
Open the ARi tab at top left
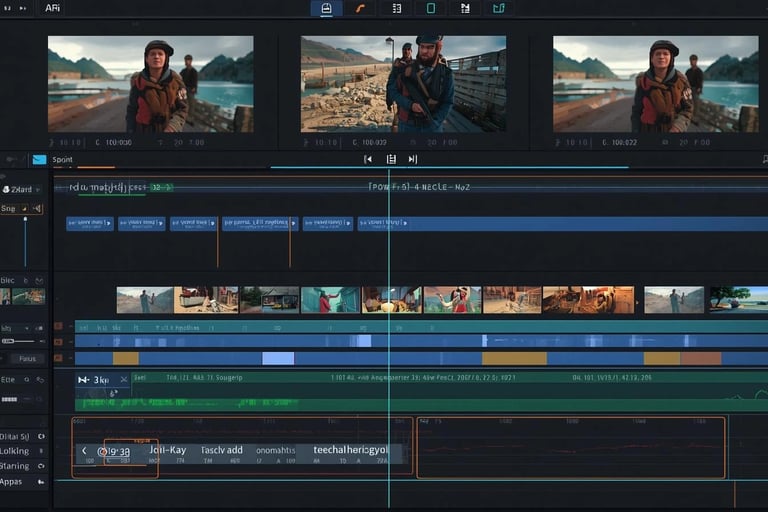pyautogui.click(x=52, y=7)
